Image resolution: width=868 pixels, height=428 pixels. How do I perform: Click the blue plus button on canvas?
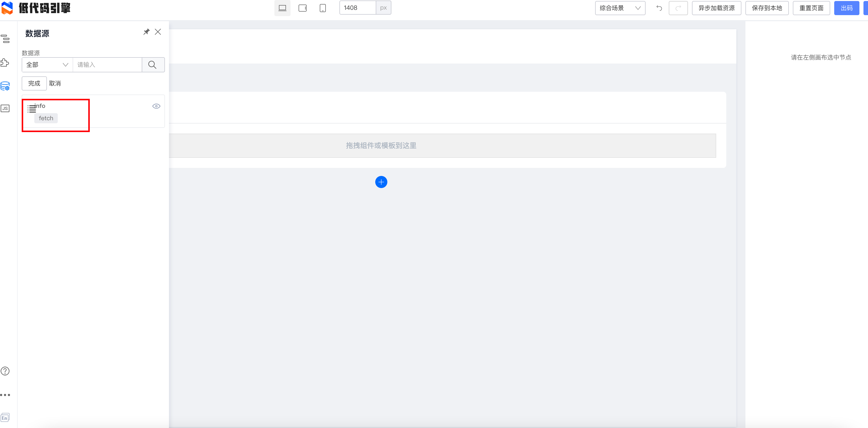point(381,182)
